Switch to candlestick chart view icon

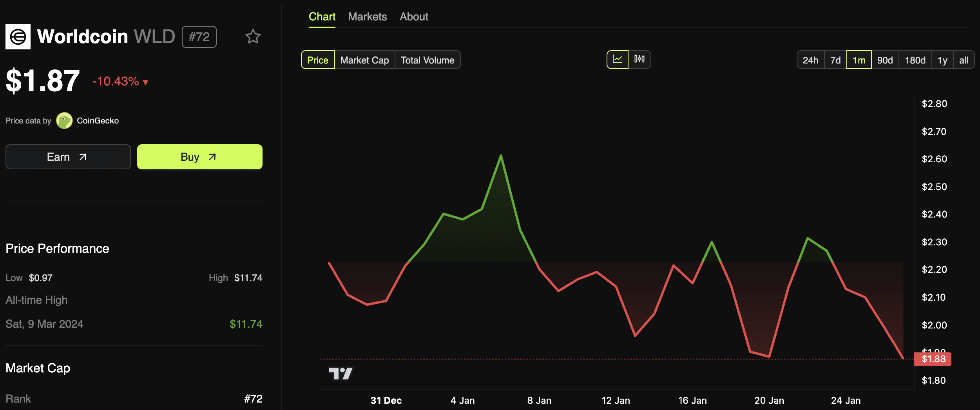[639, 60]
